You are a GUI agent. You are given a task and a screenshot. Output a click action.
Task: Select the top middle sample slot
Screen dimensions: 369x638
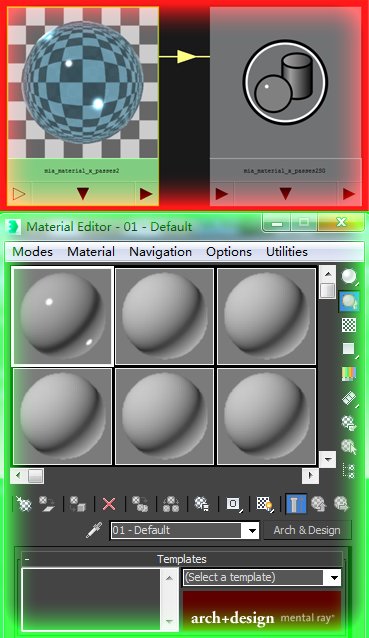coord(164,316)
